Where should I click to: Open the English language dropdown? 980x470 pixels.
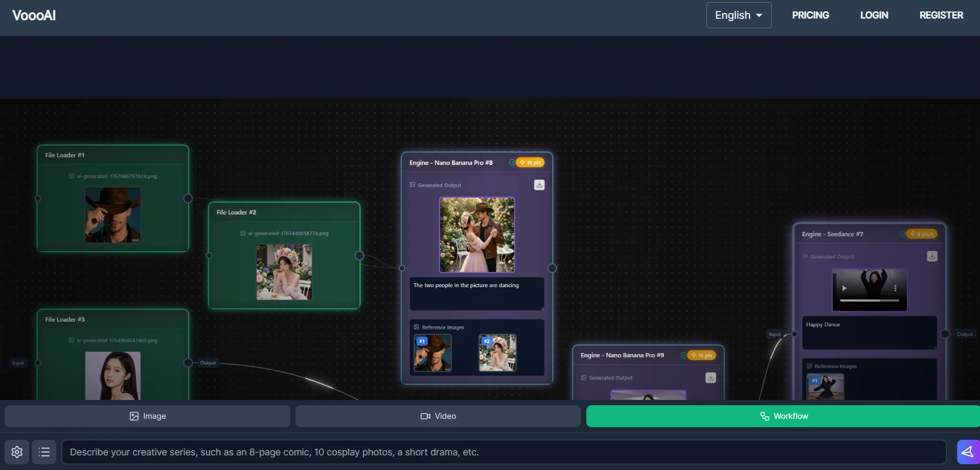click(738, 15)
